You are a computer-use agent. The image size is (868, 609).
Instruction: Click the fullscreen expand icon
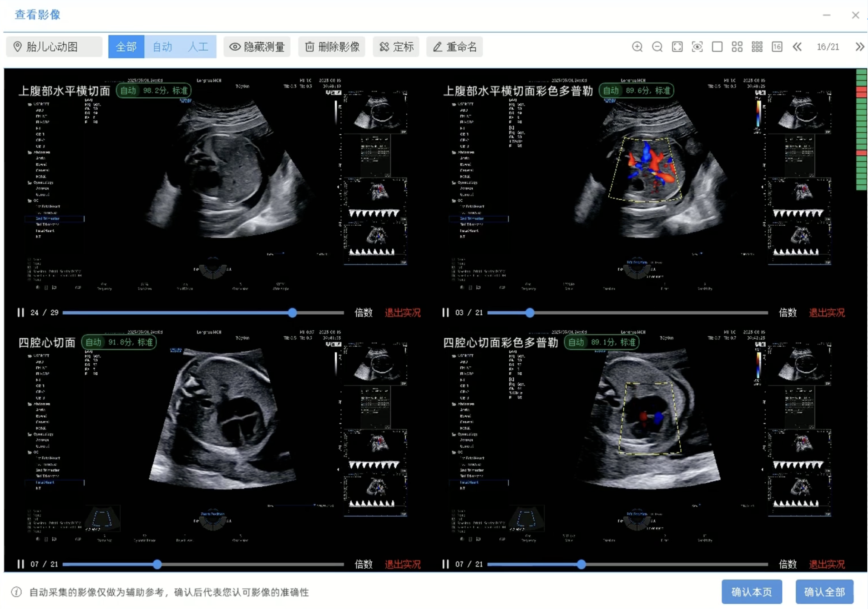click(677, 47)
